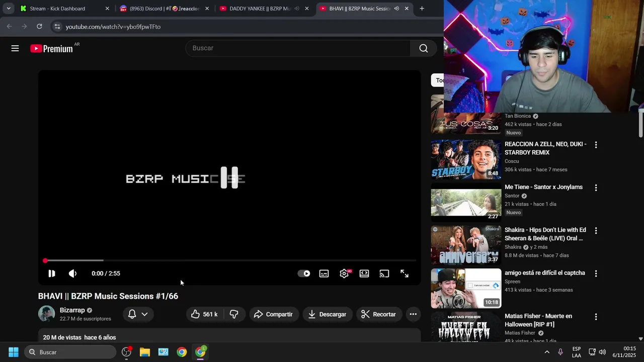Close the BHAVI BZRP Music Sessions tab
The image size is (644, 362).
tap(407, 9)
